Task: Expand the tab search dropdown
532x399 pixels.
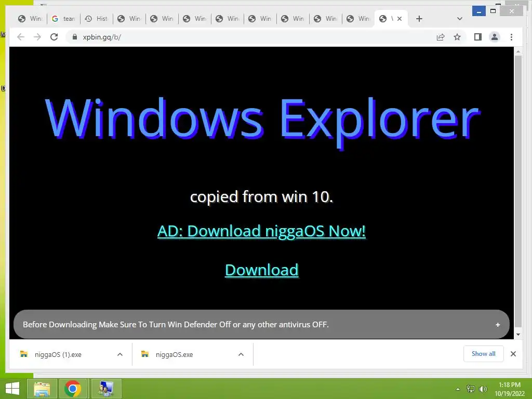Action: [x=460, y=19]
